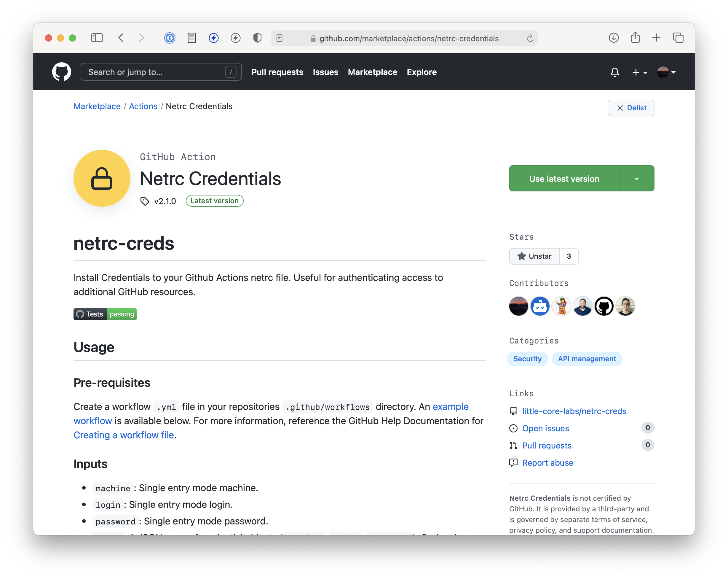Click the Latest version label
The image size is (728, 579).
click(x=214, y=201)
